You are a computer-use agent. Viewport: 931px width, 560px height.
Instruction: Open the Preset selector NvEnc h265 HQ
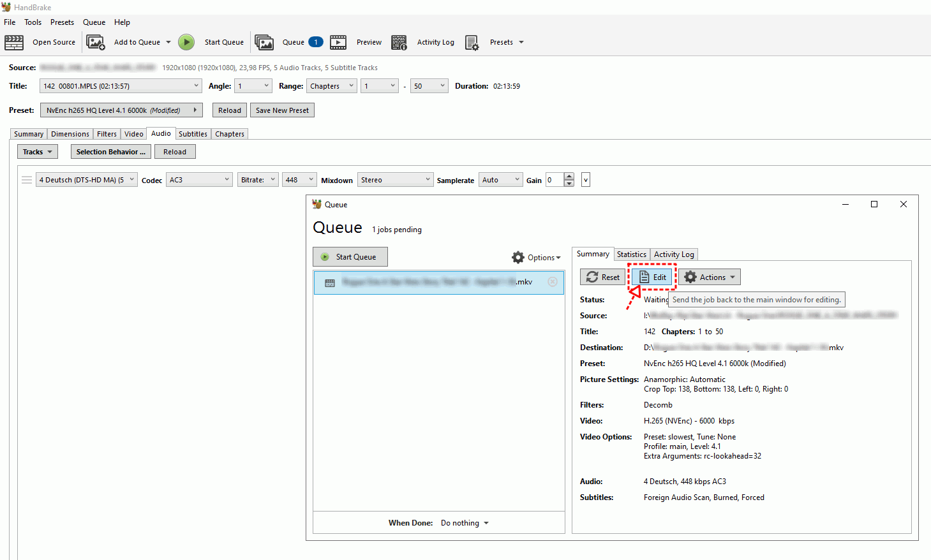tap(121, 110)
